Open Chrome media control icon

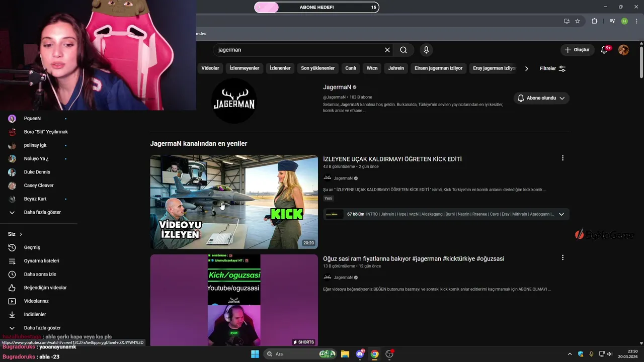coord(612,21)
